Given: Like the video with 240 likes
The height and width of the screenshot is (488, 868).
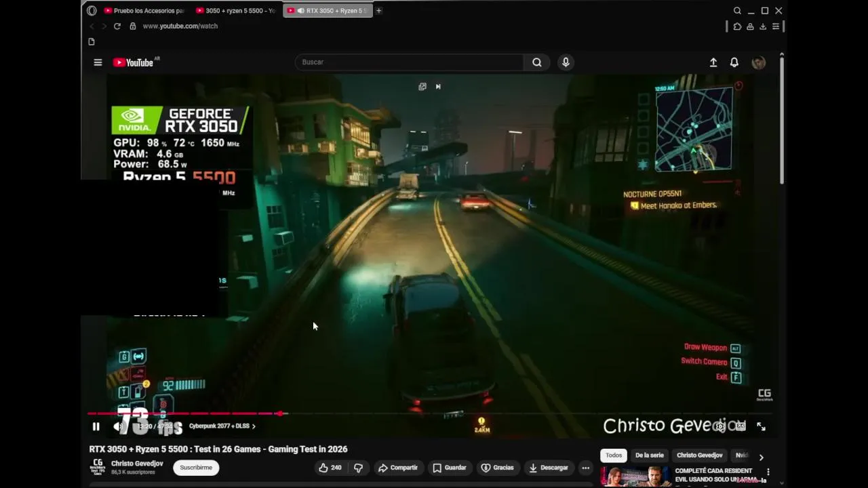Looking at the screenshot, I should pos(330,468).
